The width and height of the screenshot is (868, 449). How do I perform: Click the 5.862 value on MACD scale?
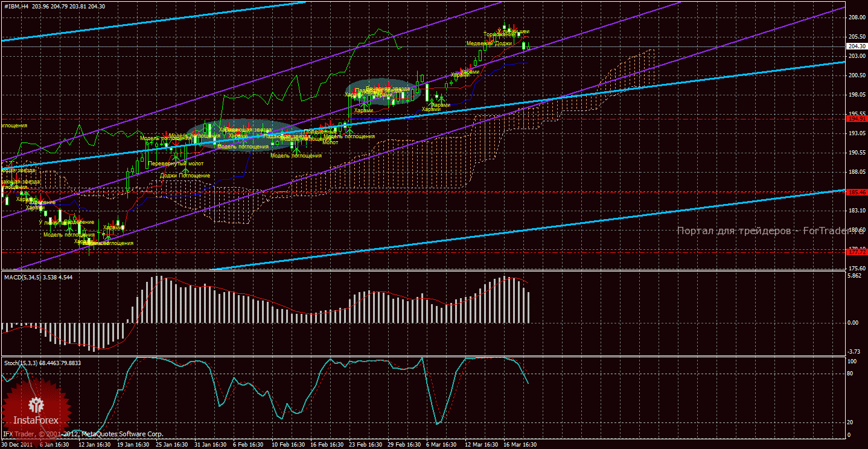pos(854,276)
